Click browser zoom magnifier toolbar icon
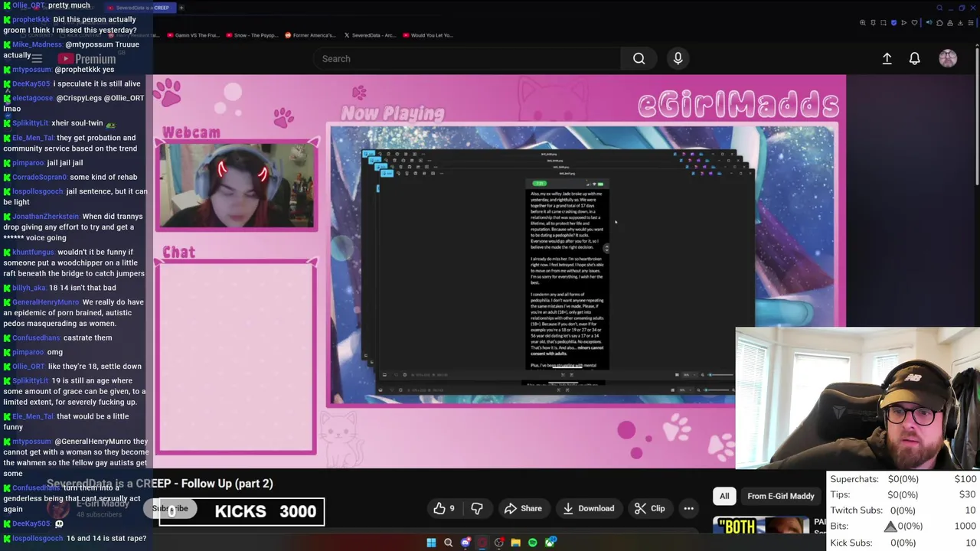Viewport: 980px width, 551px height. point(863,23)
